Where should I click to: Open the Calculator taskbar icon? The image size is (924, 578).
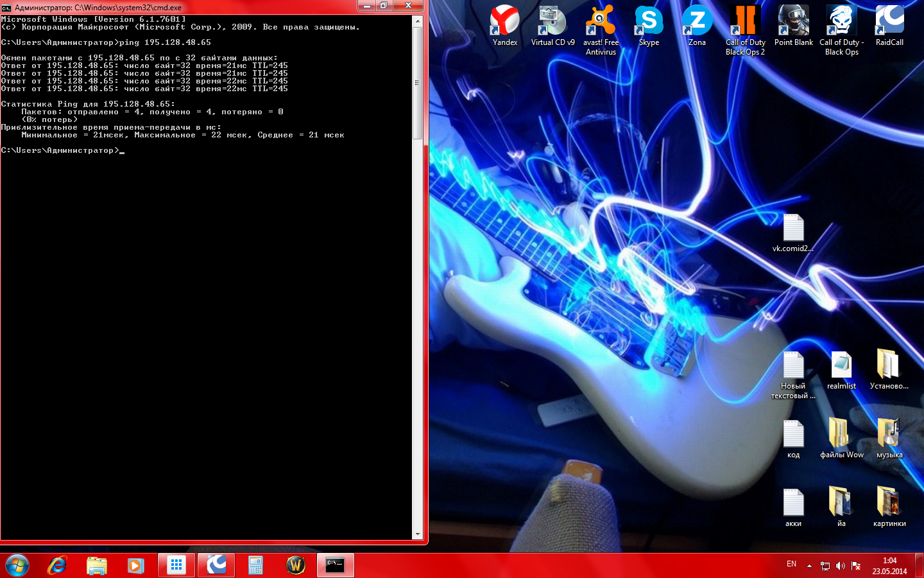(256, 565)
